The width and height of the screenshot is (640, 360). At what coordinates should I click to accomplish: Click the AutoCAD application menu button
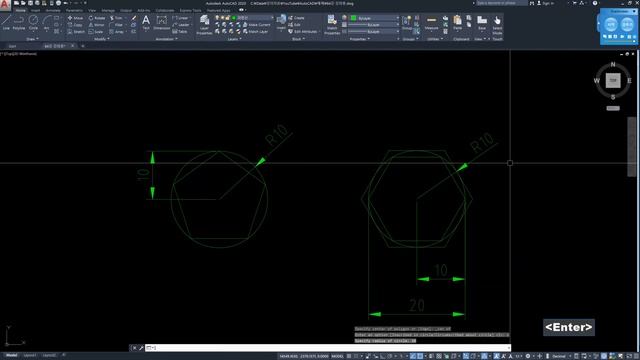tap(5, 5)
